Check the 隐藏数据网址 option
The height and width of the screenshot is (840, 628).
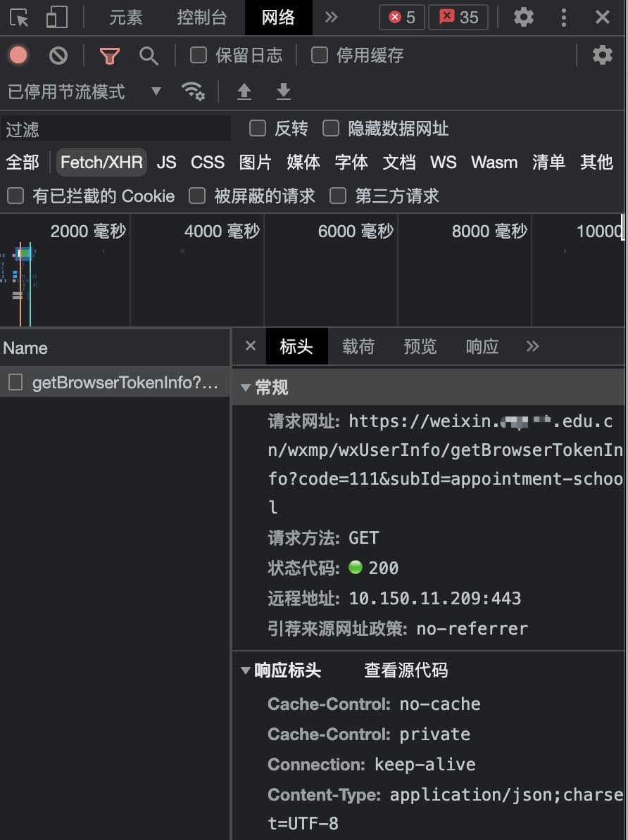pyautogui.click(x=331, y=128)
